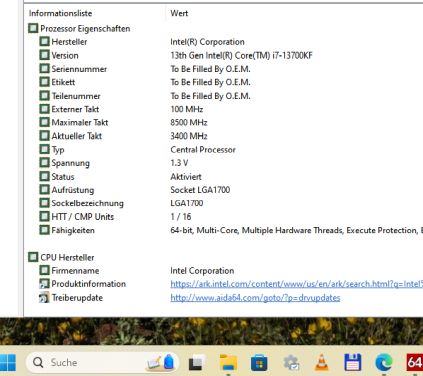Click the value starting 64-bit, Multi-Core

296,230
